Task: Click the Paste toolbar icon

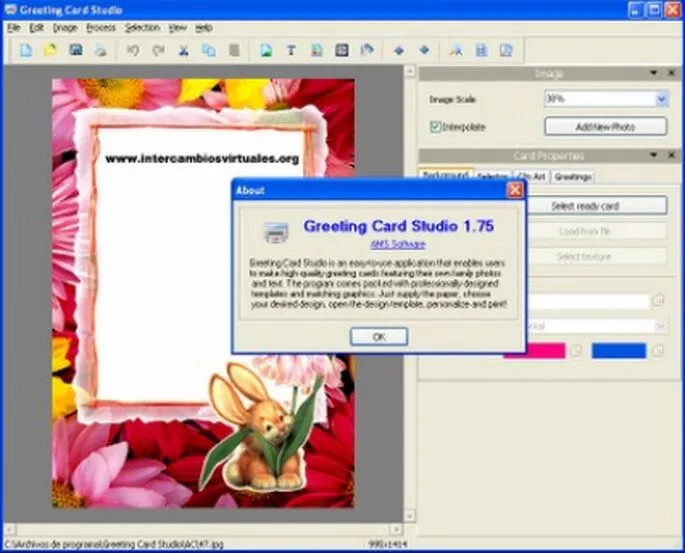Action: 234,50
